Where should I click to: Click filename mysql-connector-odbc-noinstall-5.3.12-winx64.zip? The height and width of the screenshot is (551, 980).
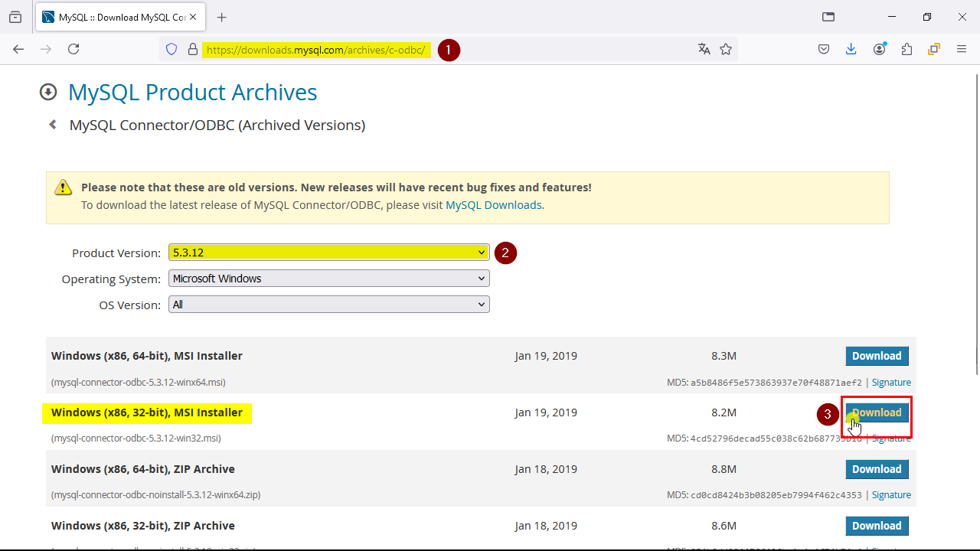[156, 495]
